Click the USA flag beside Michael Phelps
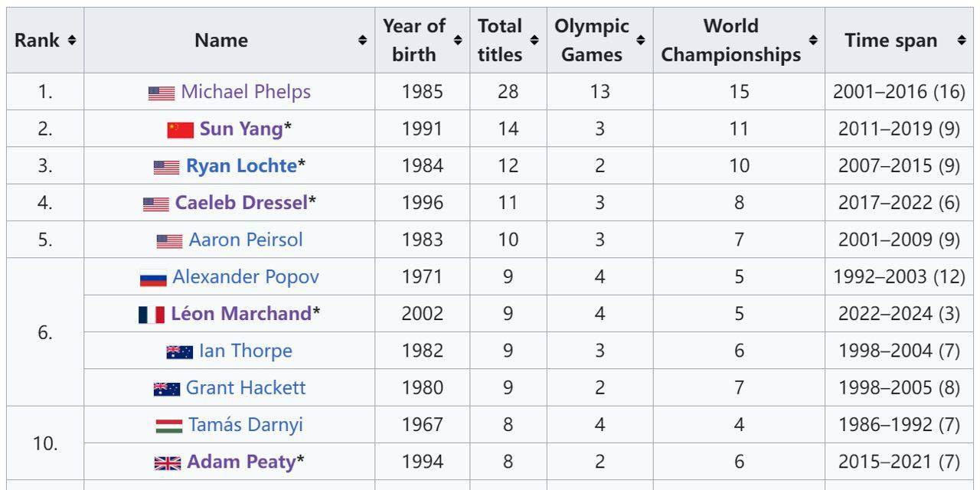 click(161, 93)
